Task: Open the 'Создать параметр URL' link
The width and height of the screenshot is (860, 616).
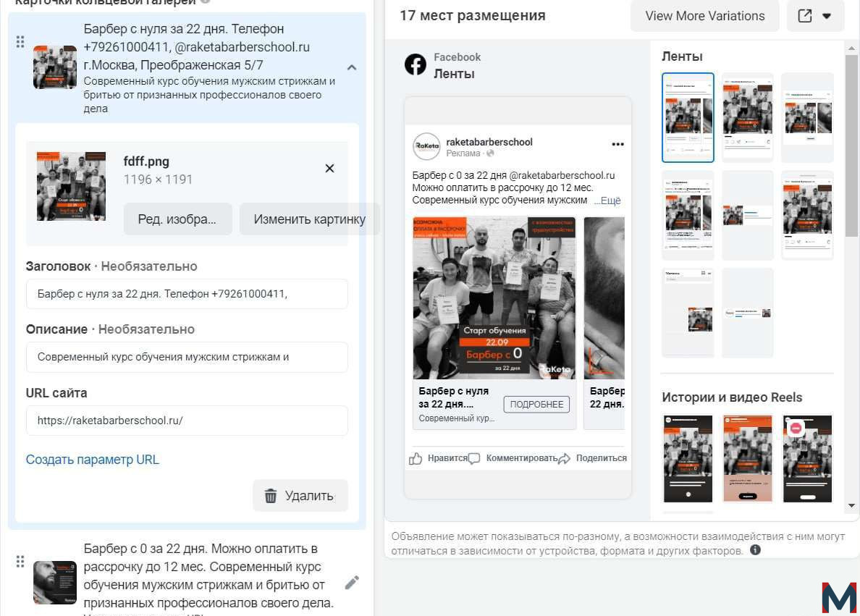Action: point(93,460)
